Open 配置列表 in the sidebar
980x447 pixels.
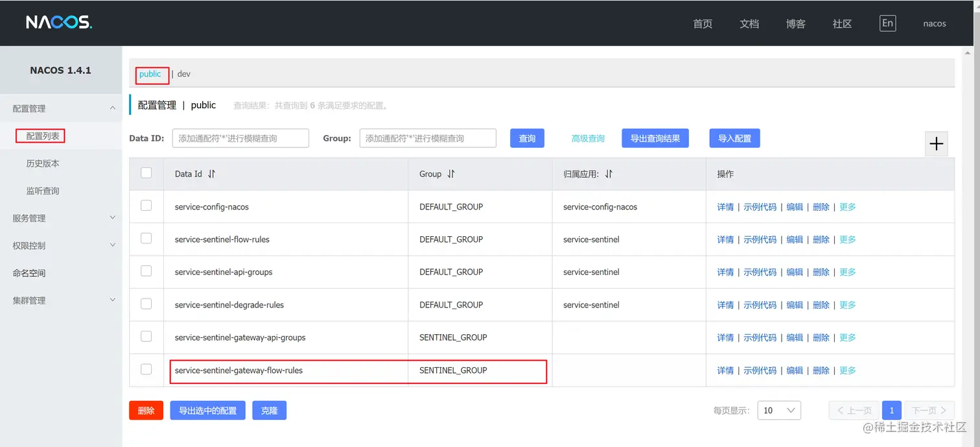[43, 136]
